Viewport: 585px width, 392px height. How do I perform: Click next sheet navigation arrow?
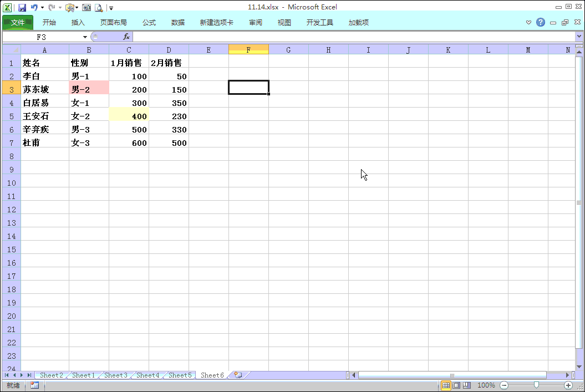click(x=22, y=375)
